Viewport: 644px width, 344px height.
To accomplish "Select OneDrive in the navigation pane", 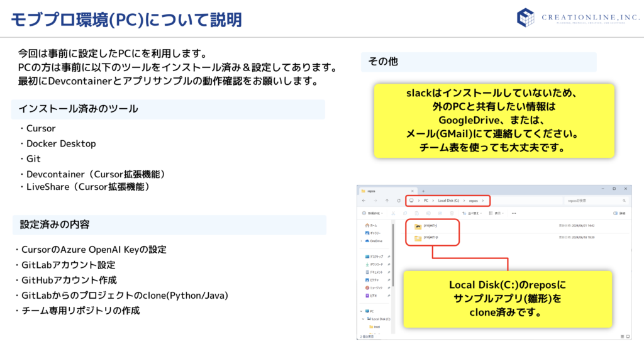I will (x=374, y=241).
